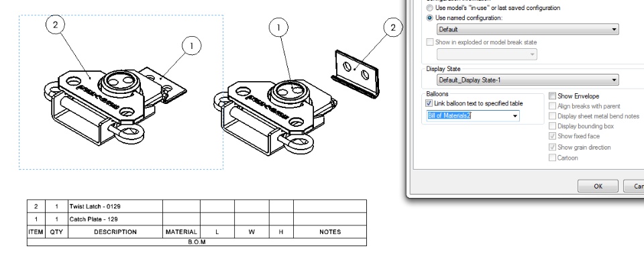Click the B.O.M title row

pos(197,242)
